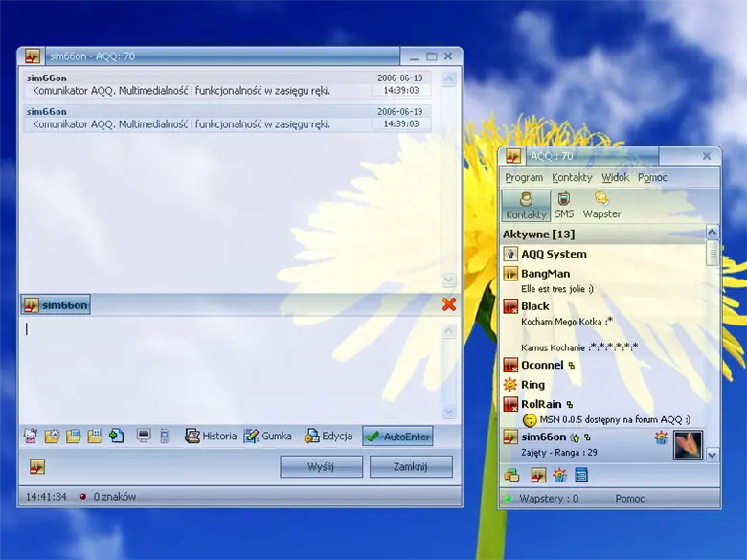747x560 pixels.
Task: Click Ring's sun status icon
Action: pyautogui.click(x=510, y=384)
